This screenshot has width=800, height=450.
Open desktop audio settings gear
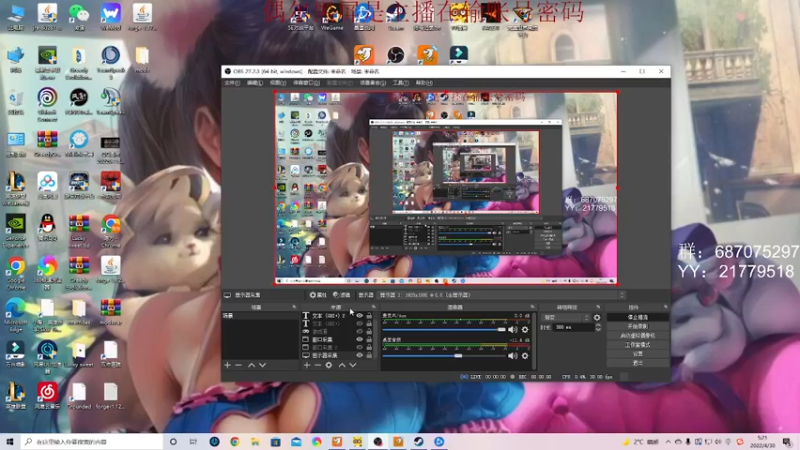(525, 356)
